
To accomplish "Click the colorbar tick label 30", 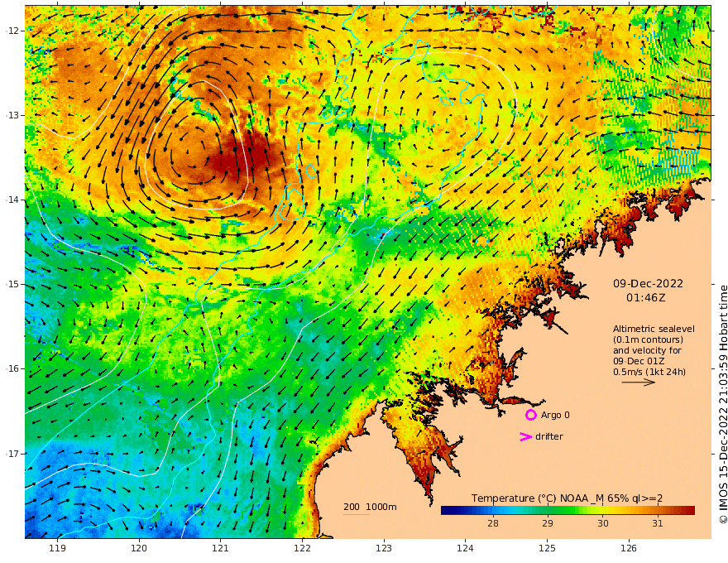I will (602, 523).
